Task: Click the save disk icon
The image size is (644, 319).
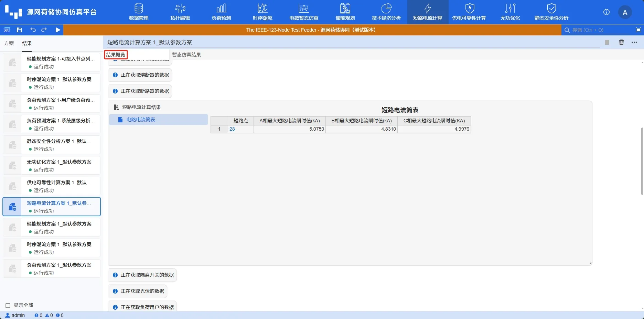Action: point(19,30)
